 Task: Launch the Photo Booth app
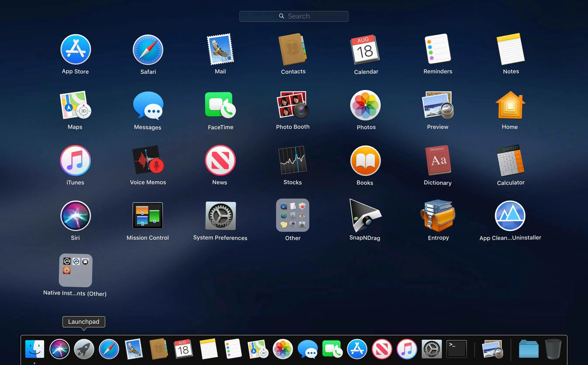pyautogui.click(x=293, y=105)
